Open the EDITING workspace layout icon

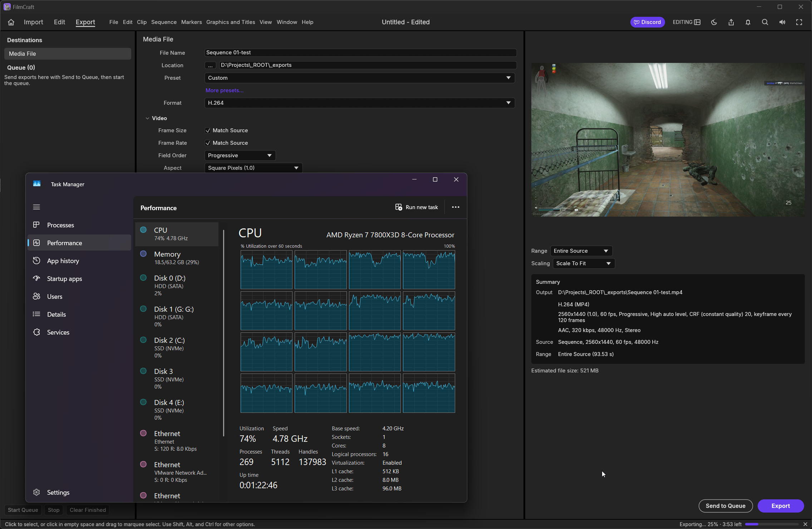click(x=697, y=22)
